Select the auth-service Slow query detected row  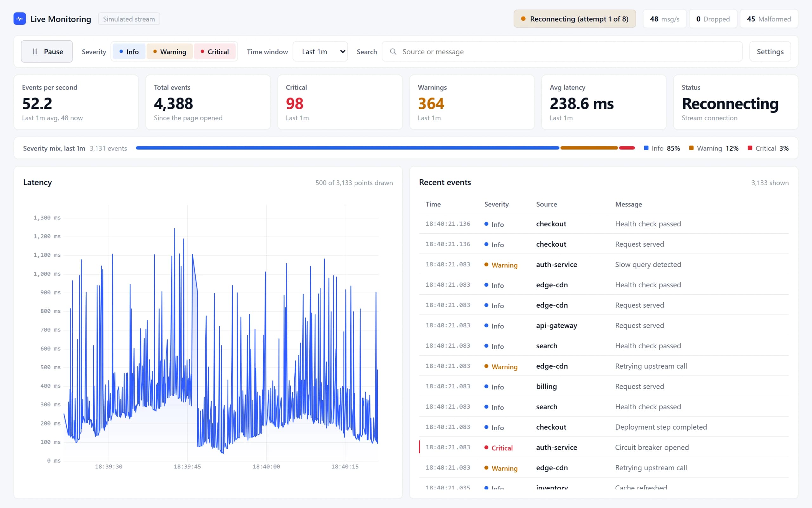(x=604, y=264)
